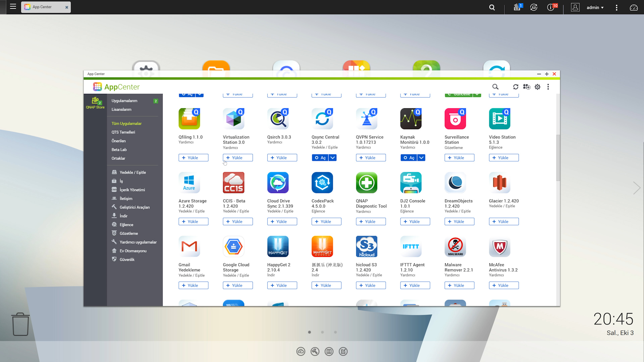Select the Tüm Uygulamalar tab
This screenshot has height=362, width=644.
click(x=126, y=123)
